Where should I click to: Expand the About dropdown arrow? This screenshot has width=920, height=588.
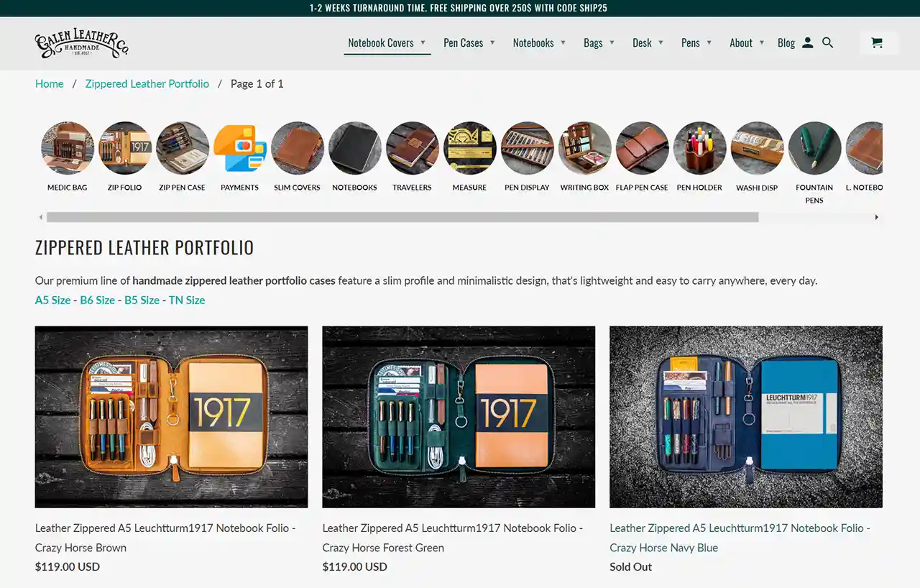(761, 42)
